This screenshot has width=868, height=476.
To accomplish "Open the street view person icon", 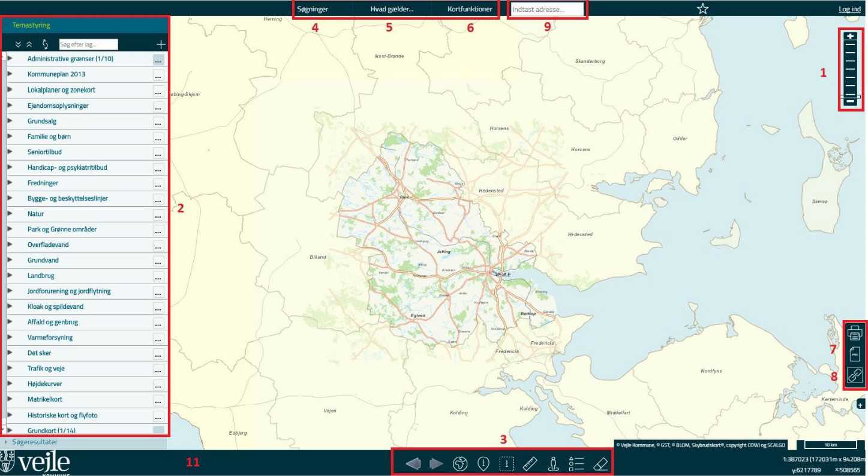I will pos(554,464).
